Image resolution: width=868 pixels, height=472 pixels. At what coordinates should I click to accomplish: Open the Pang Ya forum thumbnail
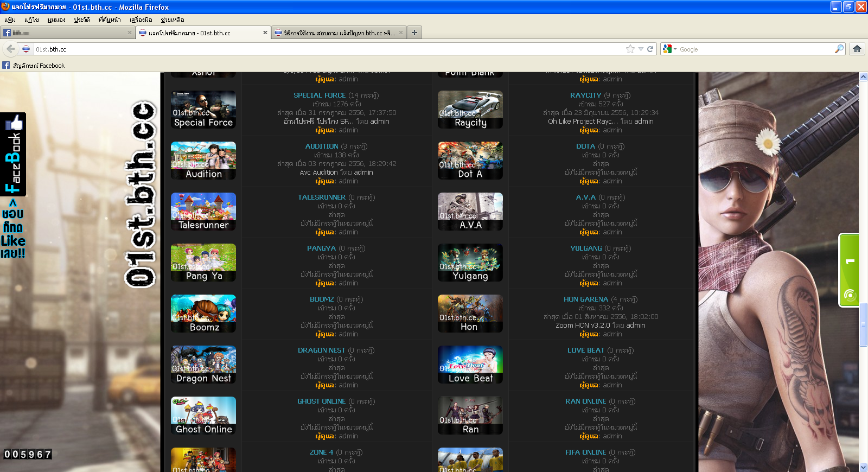(203, 263)
